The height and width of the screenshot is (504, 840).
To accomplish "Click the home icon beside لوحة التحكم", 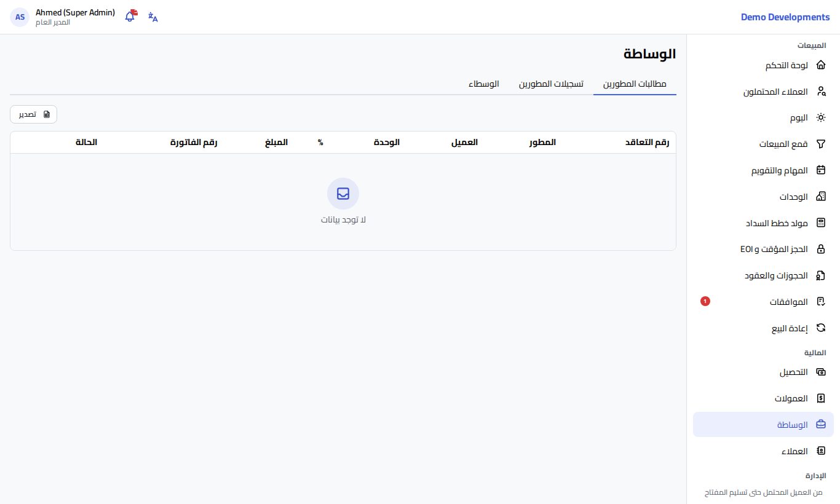I will click(x=820, y=65).
